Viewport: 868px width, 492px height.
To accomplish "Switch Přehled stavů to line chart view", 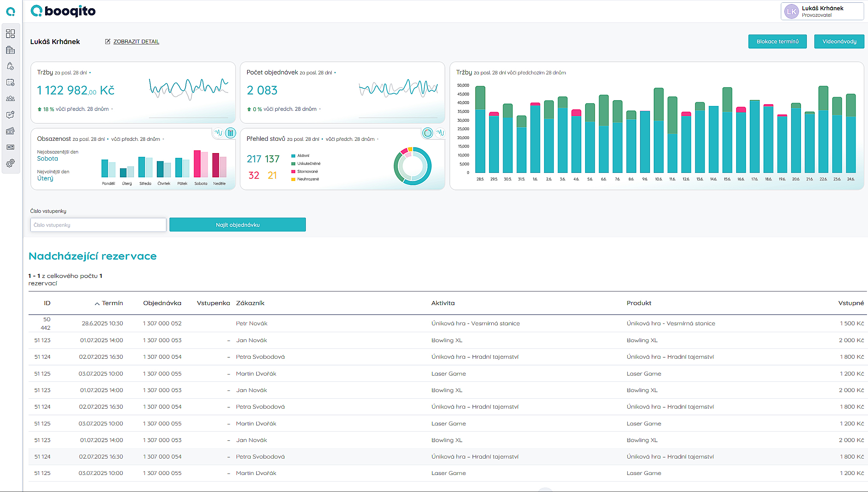I will [440, 133].
